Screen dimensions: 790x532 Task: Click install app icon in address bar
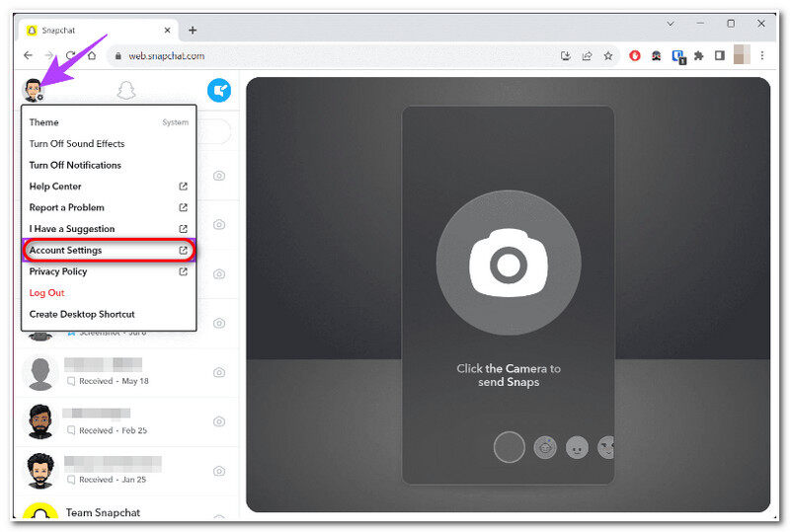click(x=565, y=56)
